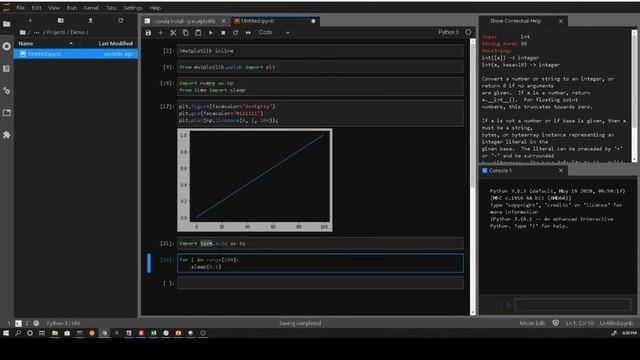Screen dimensions: 640x360
Task: Click the import tqdm cell
Action: 320,243
